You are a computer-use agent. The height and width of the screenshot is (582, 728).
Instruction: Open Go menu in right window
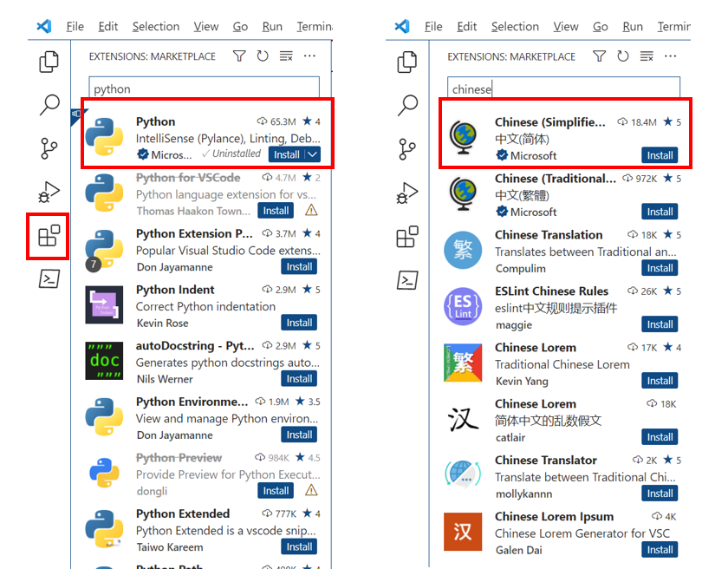(600, 27)
